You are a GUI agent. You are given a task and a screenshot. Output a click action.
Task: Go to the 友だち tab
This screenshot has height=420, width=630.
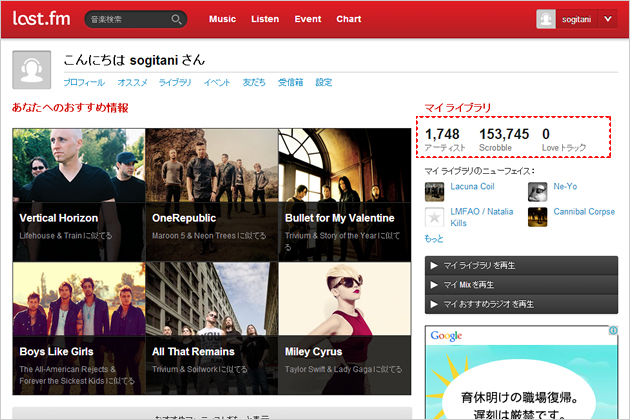254,82
